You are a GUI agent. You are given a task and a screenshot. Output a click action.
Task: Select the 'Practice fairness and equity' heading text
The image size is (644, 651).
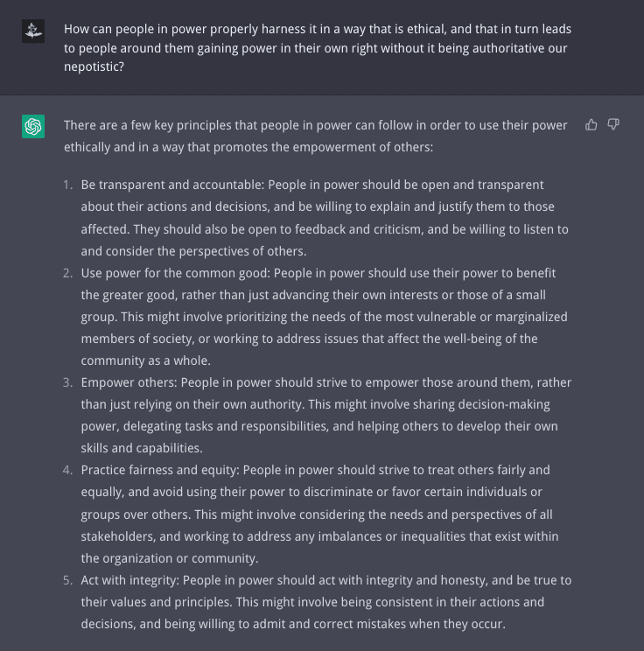tap(160, 470)
